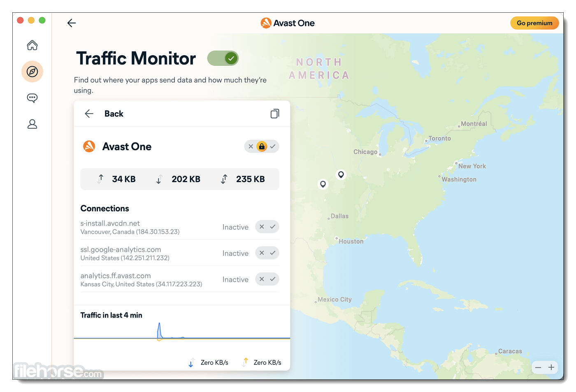This screenshot has width=576, height=392.
Task: Return to app list with Back arrow
Action: click(x=89, y=114)
